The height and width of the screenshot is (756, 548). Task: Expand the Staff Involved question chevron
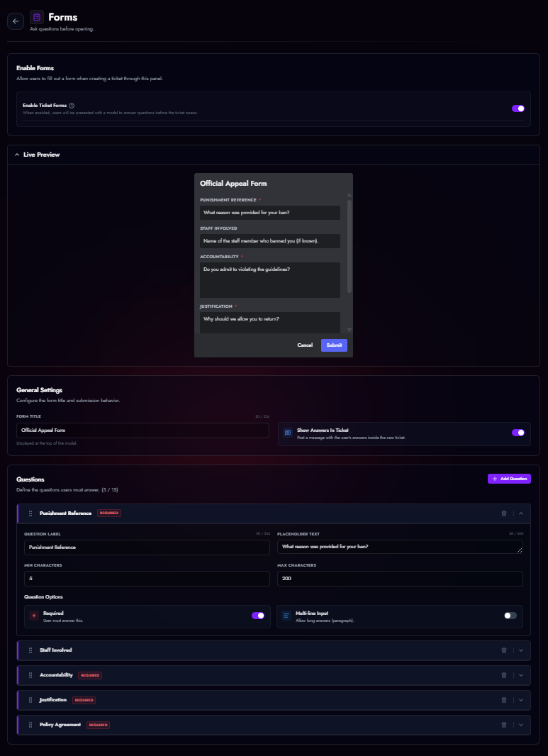click(521, 650)
